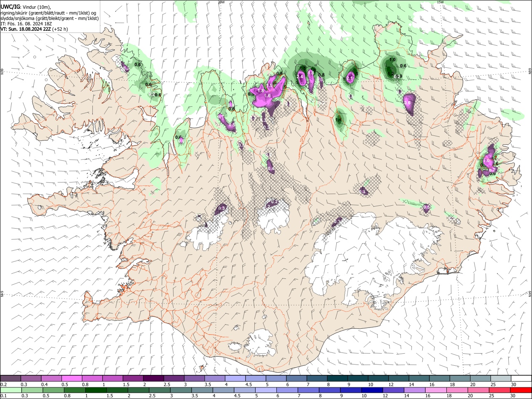532x399 pixels.
Task: Select the valid time VT: Sun. 18.08.2024 22Z
Action: coord(25,29)
